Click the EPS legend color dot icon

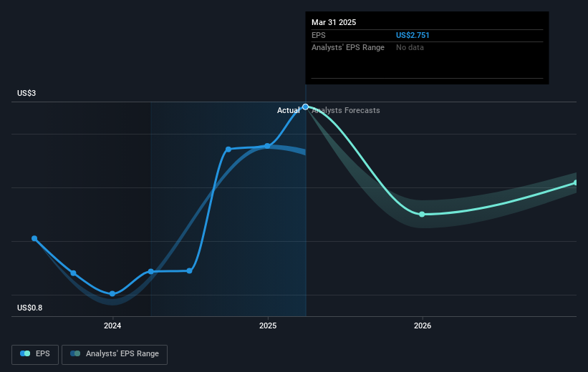click(25, 353)
